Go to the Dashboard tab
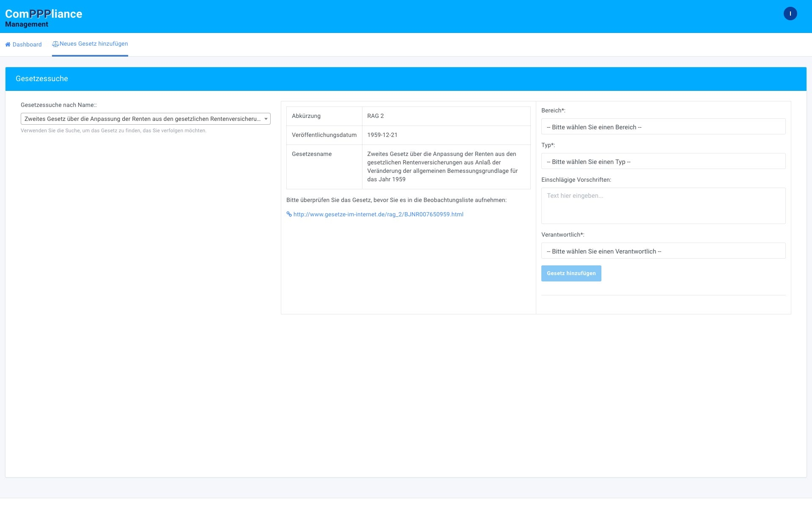The image size is (812, 524). coord(27,44)
